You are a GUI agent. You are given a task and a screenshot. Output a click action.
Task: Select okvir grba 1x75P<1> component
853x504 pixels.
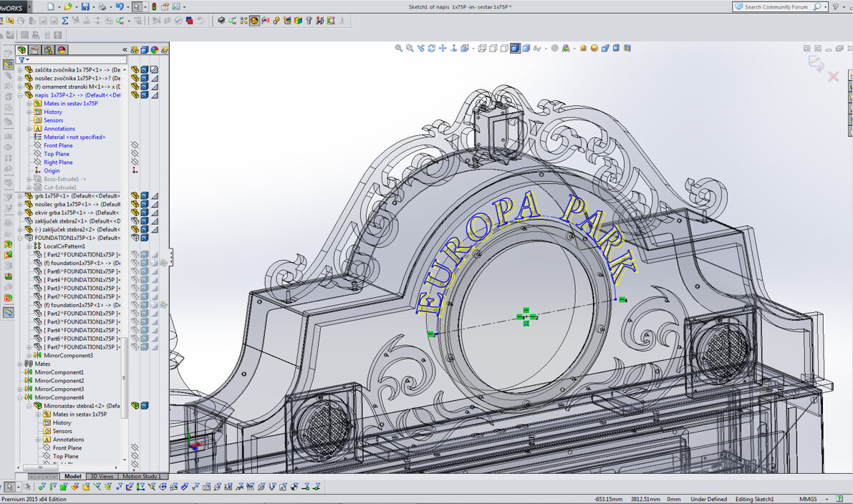point(77,213)
